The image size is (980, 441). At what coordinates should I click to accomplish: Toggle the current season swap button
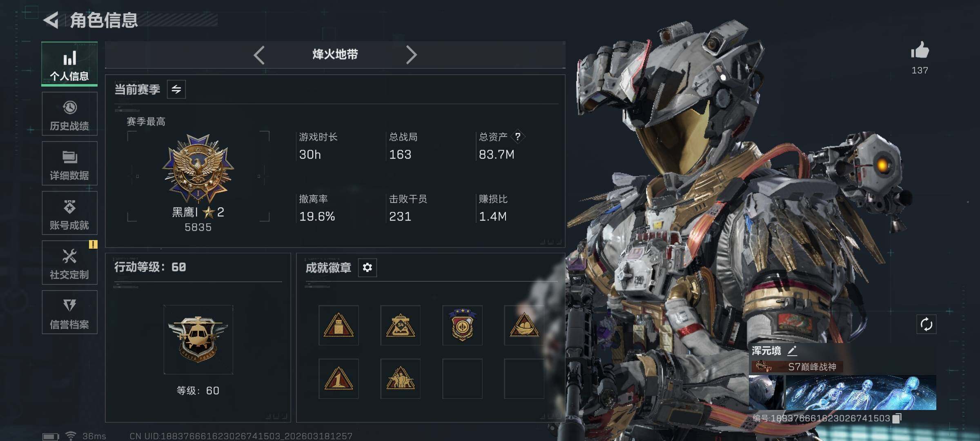pos(176,89)
